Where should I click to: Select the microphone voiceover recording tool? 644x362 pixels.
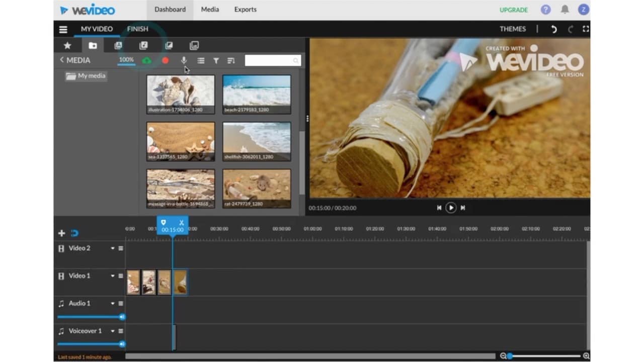click(184, 60)
